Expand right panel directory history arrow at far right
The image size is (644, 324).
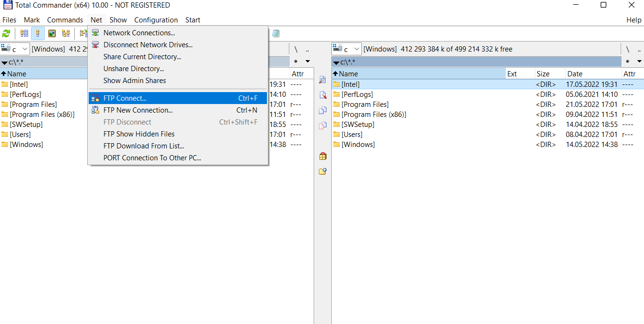tap(639, 62)
